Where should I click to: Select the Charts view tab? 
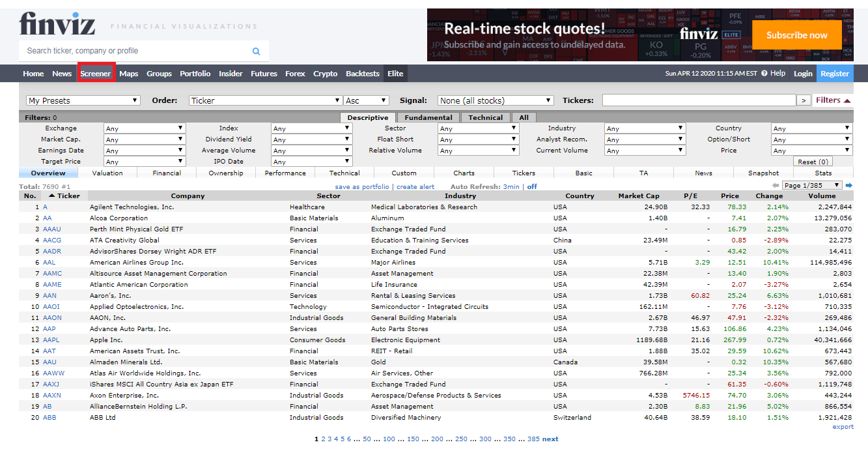[464, 173]
